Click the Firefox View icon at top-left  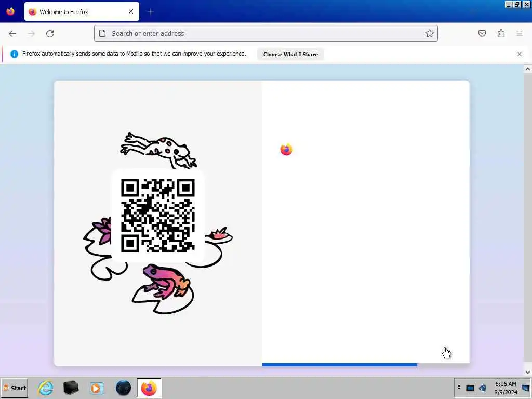click(x=10, y=11)
